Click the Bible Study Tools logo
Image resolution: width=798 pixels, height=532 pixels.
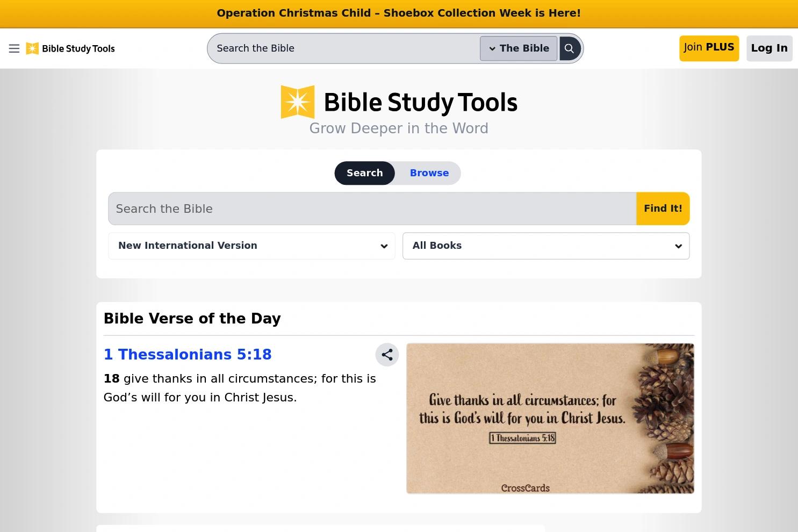(70, 48)
